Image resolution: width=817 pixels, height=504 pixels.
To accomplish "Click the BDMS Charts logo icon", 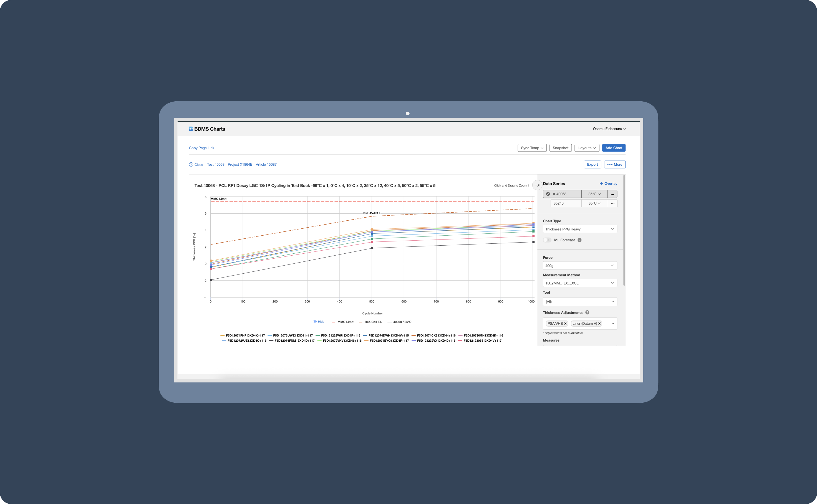I will point(191,129).
